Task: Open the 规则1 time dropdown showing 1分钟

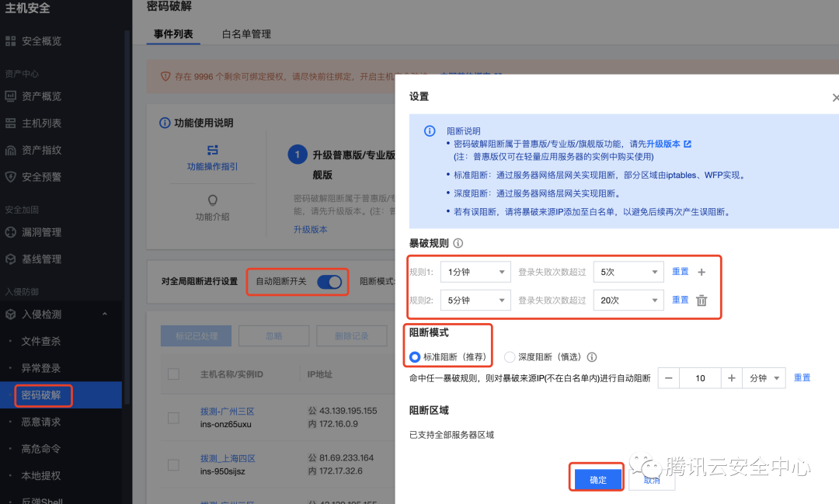Action: point(475,272)
